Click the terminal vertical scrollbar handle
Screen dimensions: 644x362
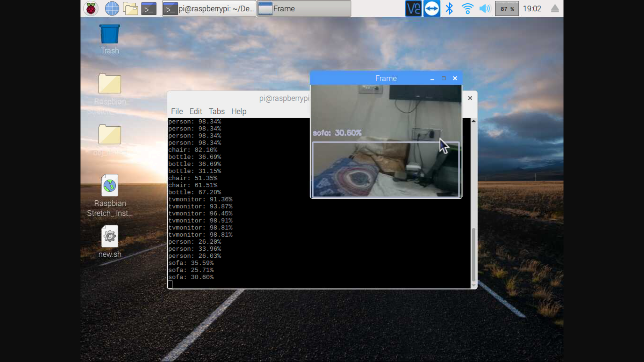pyautogui.click(x=473, y=254)
